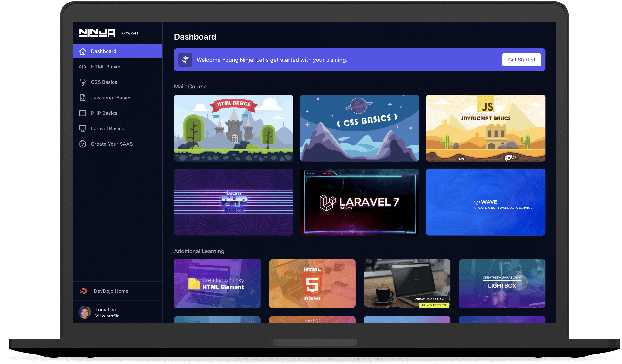622x364 pixels.
Task: Open Creating a Sticky HTML Element card
Action: click(x=217, y=284)
